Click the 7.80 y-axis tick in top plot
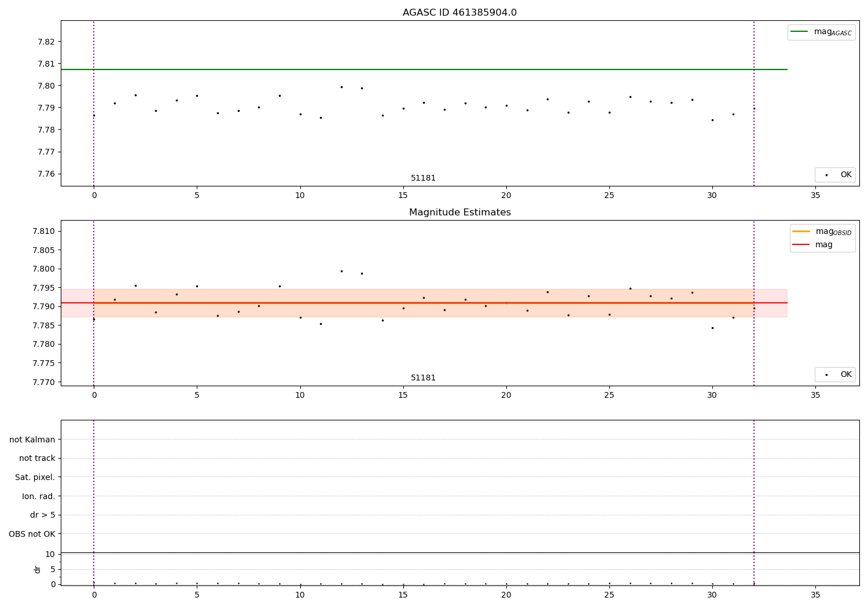This screenshot has height=608, width=868. [x=46, y=86]
